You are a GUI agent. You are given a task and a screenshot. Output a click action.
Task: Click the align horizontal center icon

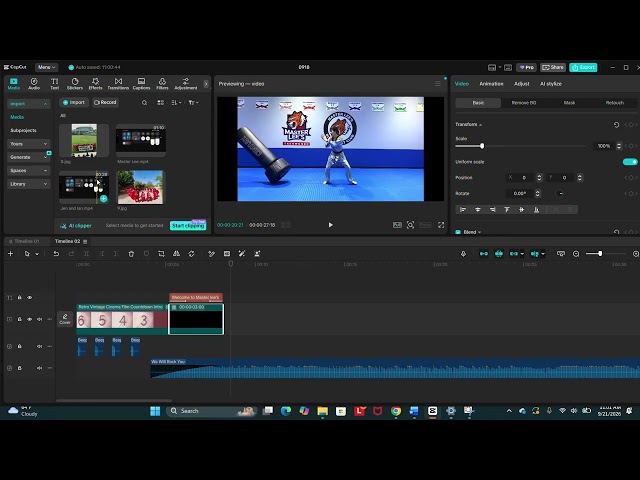tap(478, 210)
